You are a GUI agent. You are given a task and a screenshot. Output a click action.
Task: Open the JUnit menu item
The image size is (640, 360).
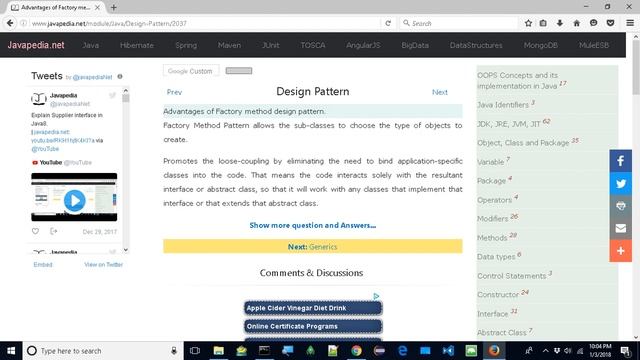[x=271, y=45]
